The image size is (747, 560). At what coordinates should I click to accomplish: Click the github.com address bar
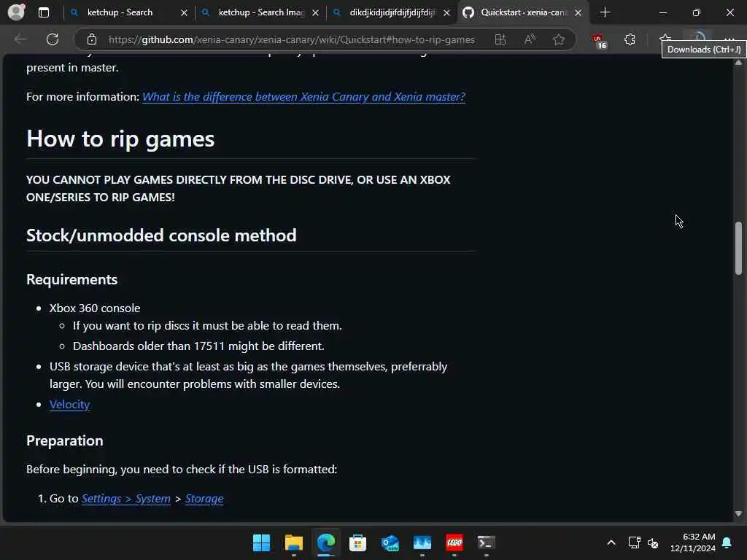(291, 39)
